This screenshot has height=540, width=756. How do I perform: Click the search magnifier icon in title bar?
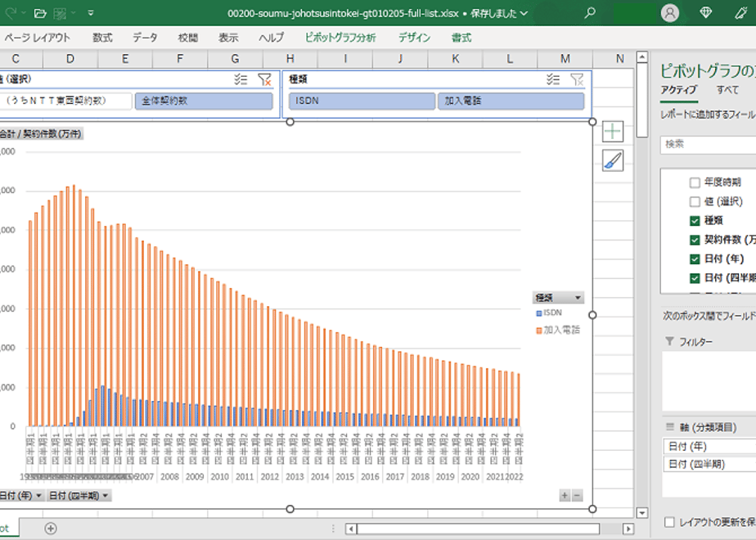click(590, 13)
